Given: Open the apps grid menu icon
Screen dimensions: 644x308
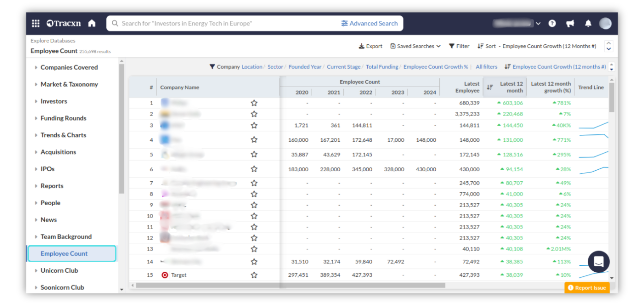Looking at the screenshot, I should tap(36, 23).
